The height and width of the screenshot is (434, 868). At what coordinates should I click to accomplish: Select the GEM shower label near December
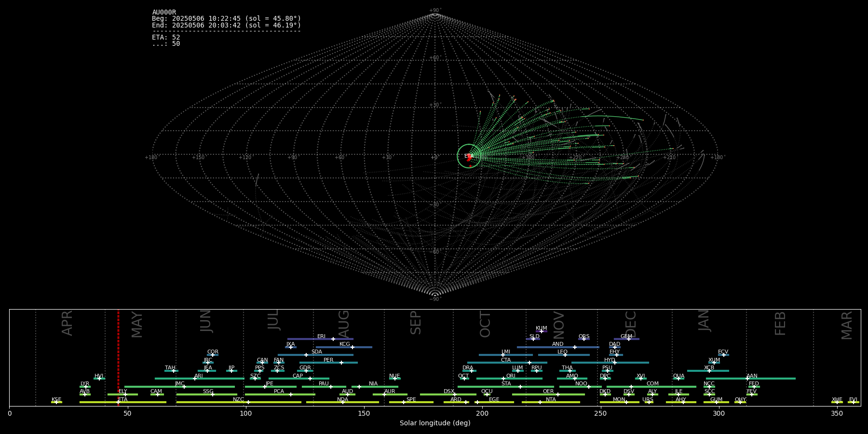coord(626,337)
